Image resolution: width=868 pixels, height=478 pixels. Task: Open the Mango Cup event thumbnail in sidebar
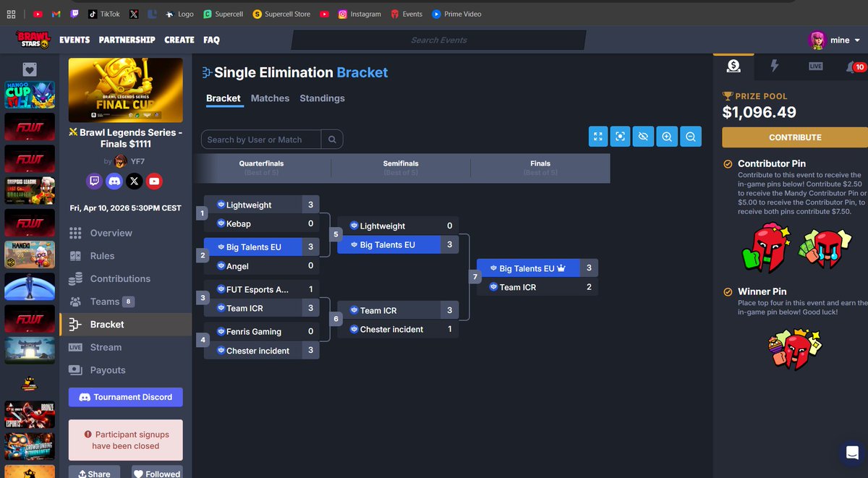click(x=30, y=95)
